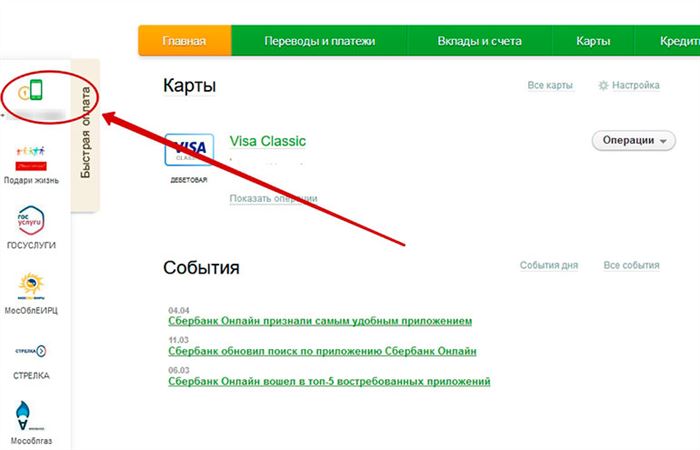Open the Все события link

(x=631, y=265)
